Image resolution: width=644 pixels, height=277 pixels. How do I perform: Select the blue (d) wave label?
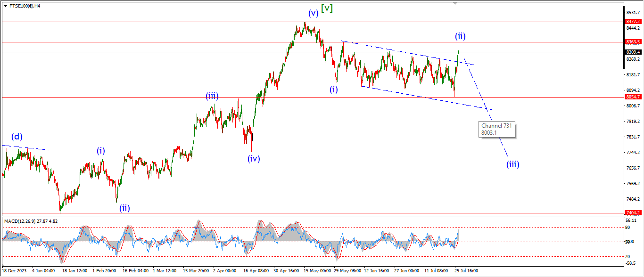(17, 137)
